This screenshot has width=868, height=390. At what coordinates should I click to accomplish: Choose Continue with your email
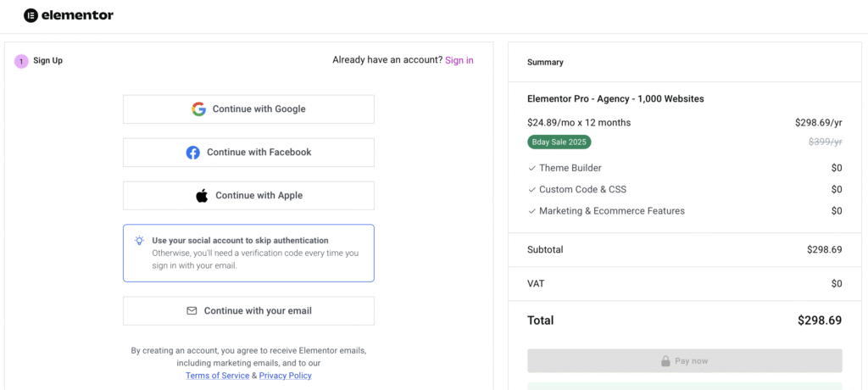click(248, 311)
